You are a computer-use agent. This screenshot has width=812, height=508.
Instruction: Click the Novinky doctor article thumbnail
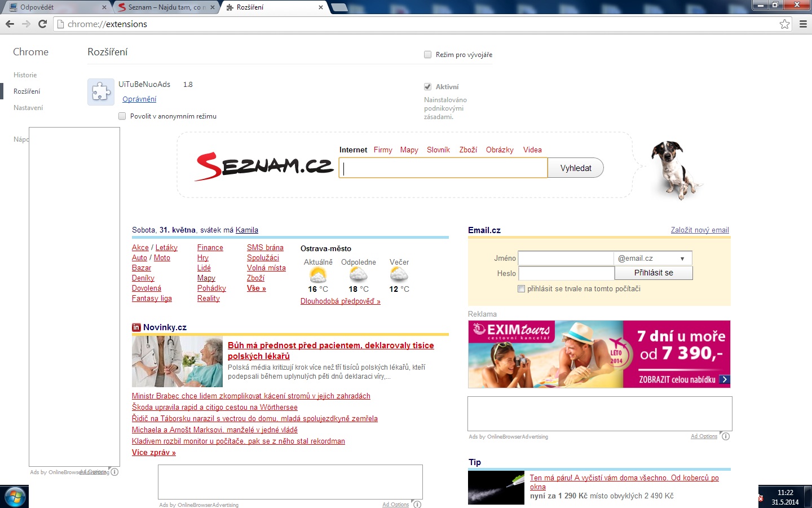pyautogui.click(x=177, y=362)
